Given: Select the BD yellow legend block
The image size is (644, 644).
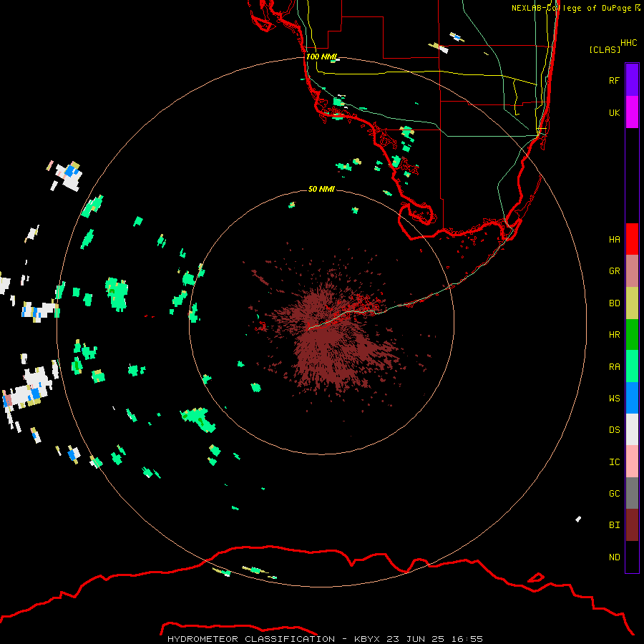Looking at the screenshot, I should point(632,303).
